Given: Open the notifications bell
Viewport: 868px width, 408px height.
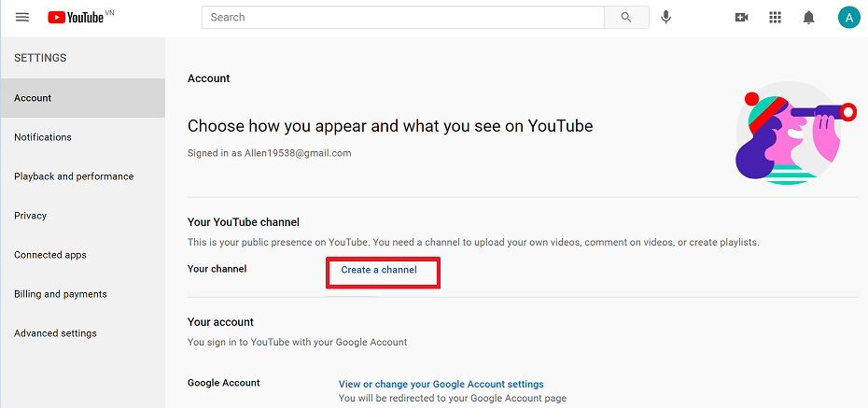Looking at the screenshot, I should coord(809,18).
